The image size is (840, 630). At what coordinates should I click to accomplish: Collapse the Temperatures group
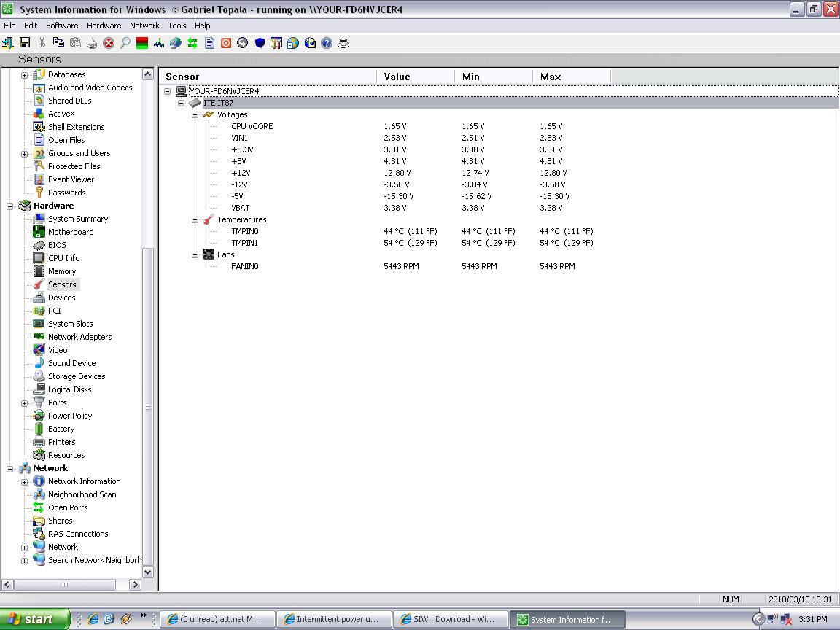click(195, 219)
